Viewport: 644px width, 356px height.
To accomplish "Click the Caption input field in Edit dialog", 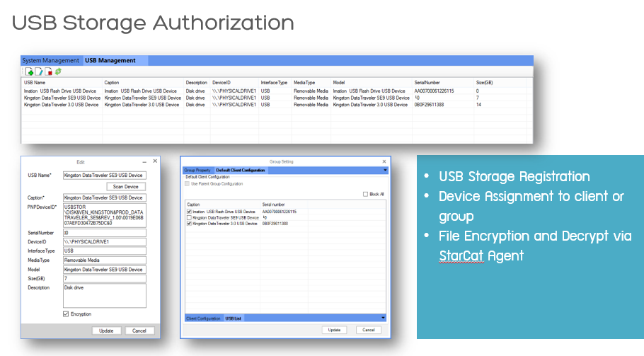I will pyautogui.click(x=104, y=197).
